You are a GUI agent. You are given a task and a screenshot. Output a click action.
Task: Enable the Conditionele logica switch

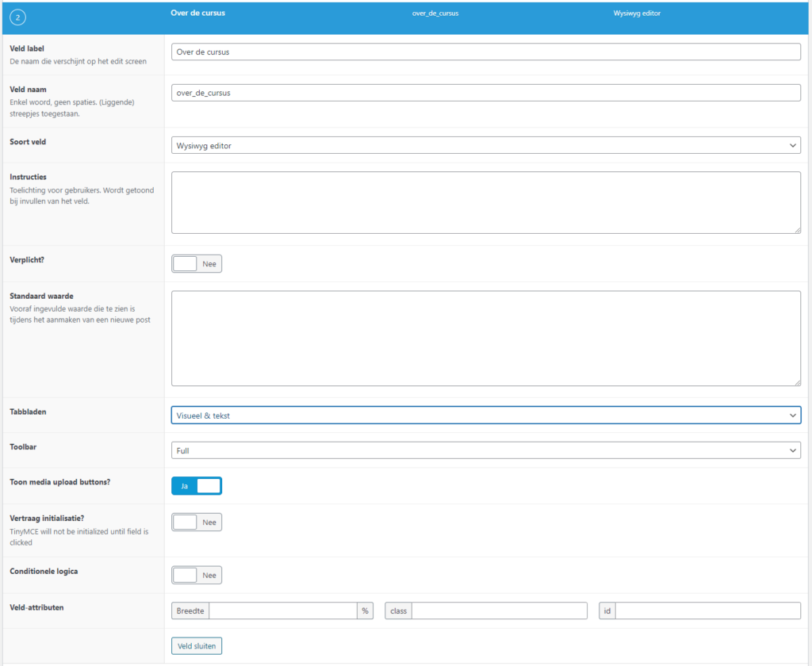point(197,575)
